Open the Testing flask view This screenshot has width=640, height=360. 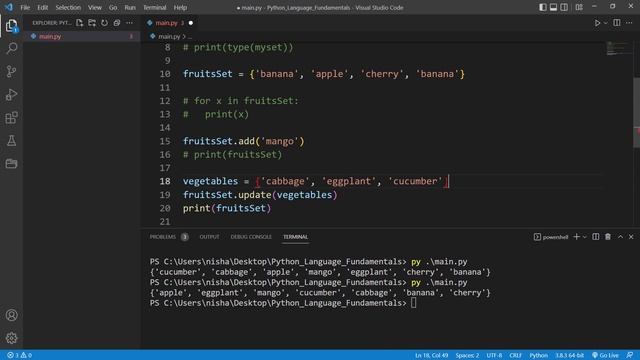tap(11, 141)
